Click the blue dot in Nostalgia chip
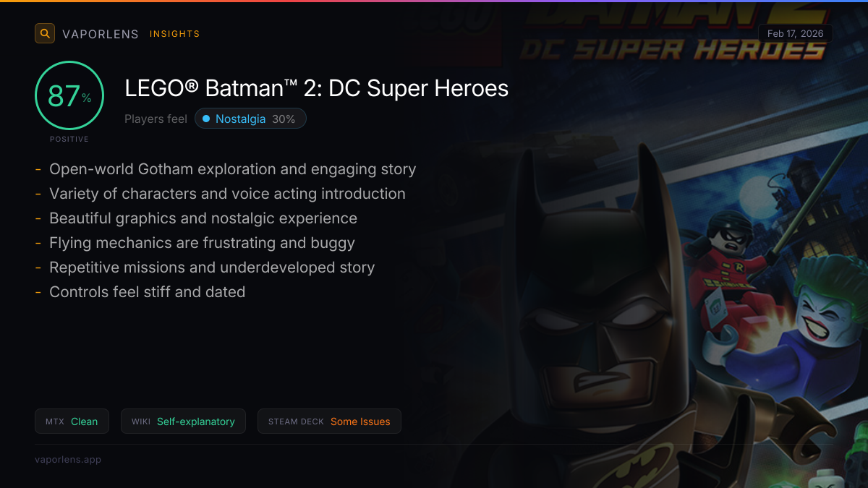 tap(206, 119)
